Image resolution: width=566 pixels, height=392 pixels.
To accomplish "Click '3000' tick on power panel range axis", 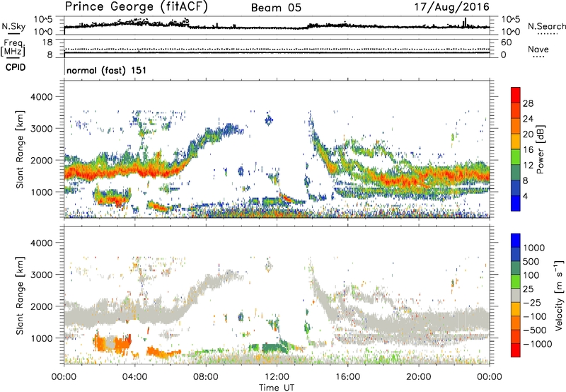I will coord(42,129).
